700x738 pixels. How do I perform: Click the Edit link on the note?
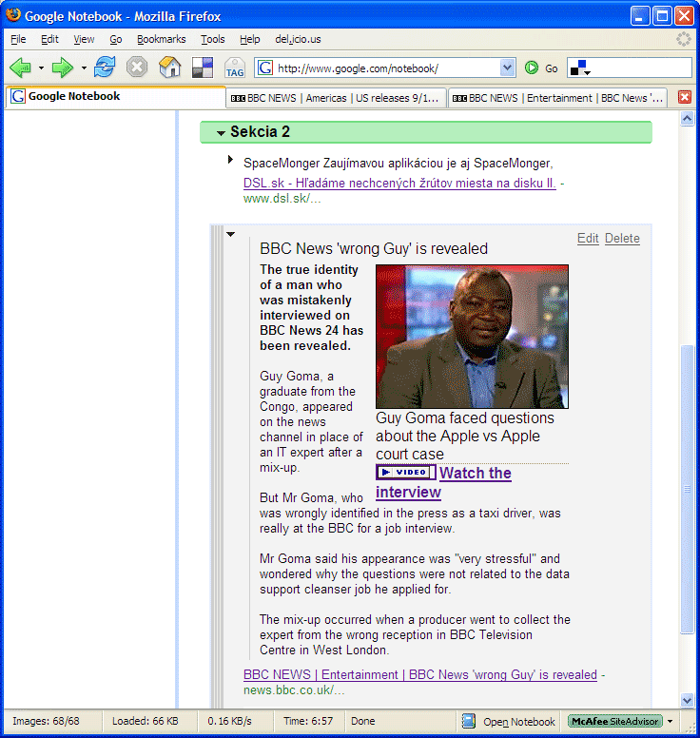click(x=588, y=239)
